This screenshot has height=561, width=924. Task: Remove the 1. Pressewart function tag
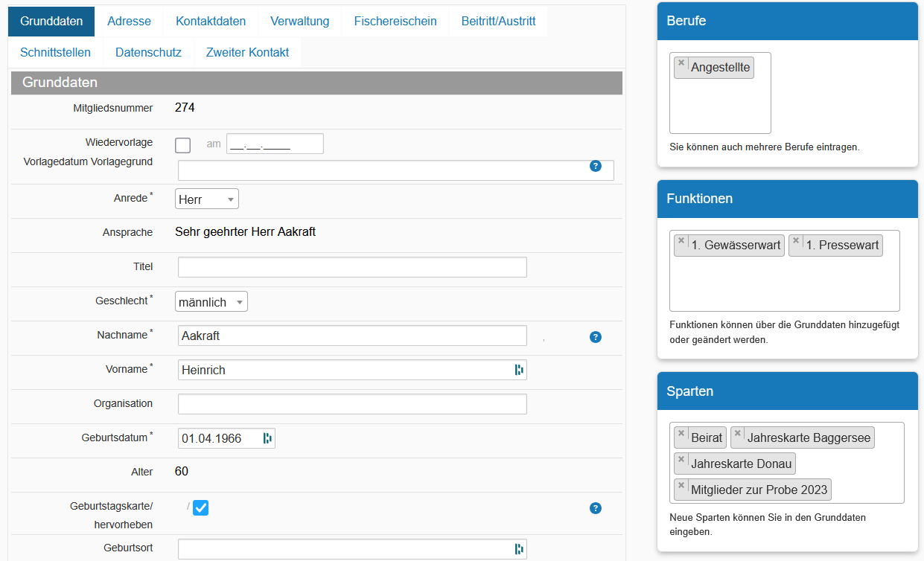coord(796,241)
